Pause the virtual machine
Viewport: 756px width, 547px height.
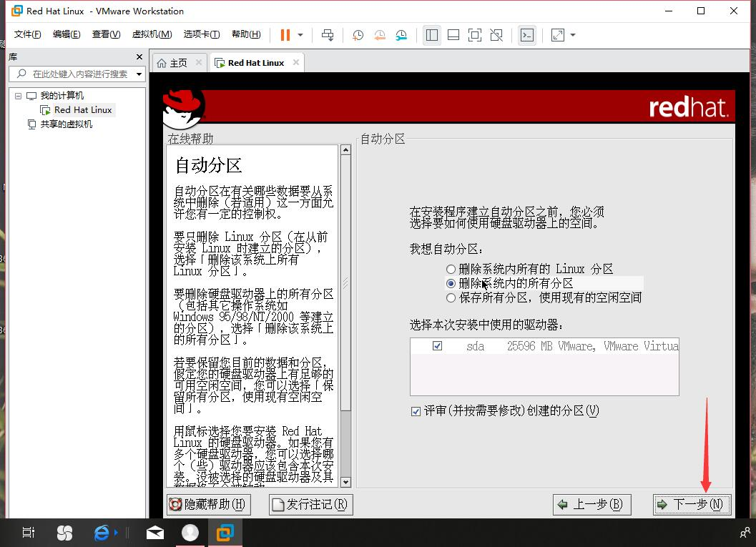285,35
